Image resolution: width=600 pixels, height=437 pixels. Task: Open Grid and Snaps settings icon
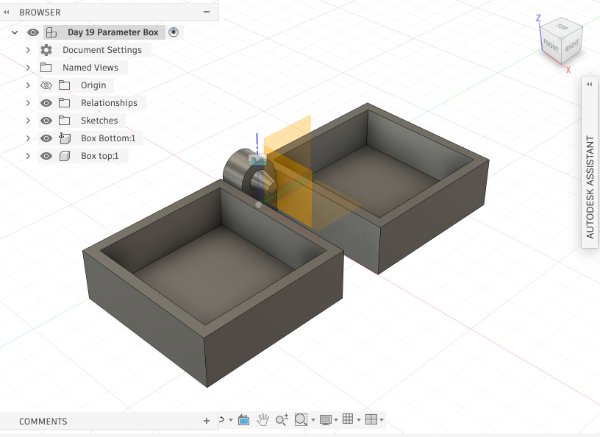click(x=347, y=419)
